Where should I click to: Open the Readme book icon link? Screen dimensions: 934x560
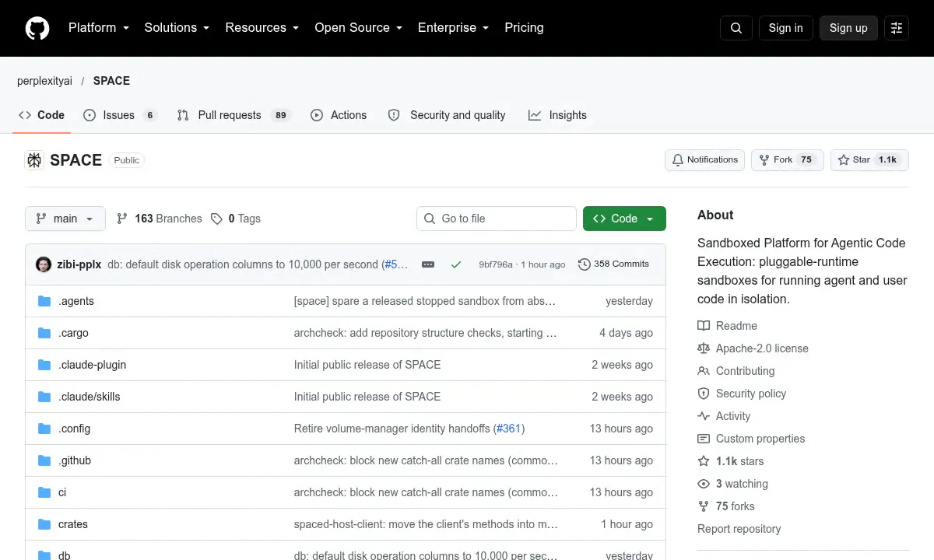pyautogui.click(x=704, y=326)
